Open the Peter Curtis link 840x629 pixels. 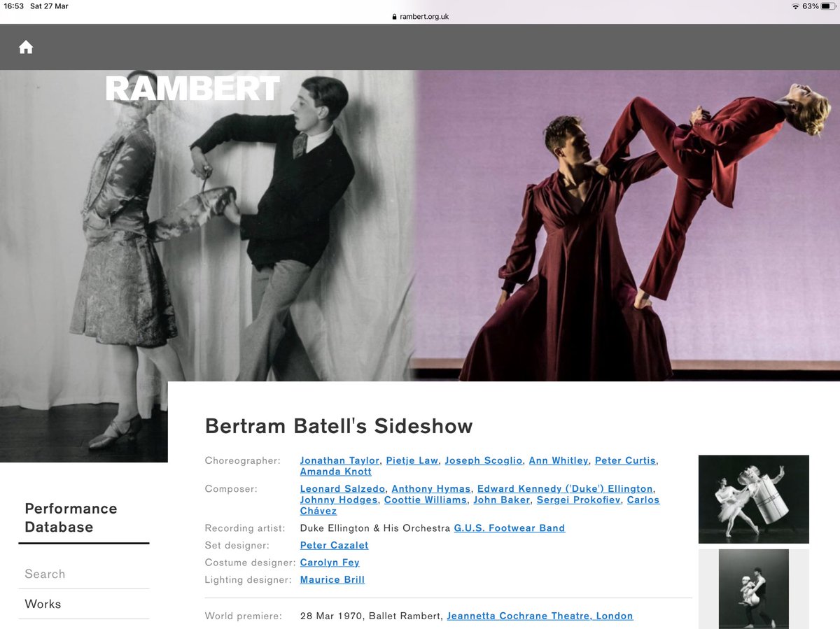(625, 460)
